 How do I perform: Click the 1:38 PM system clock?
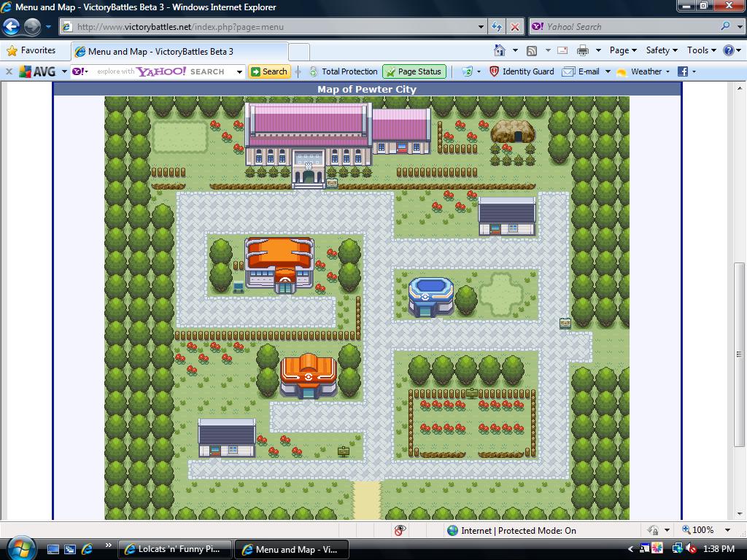pyautogui.click(x=719, y=549)
